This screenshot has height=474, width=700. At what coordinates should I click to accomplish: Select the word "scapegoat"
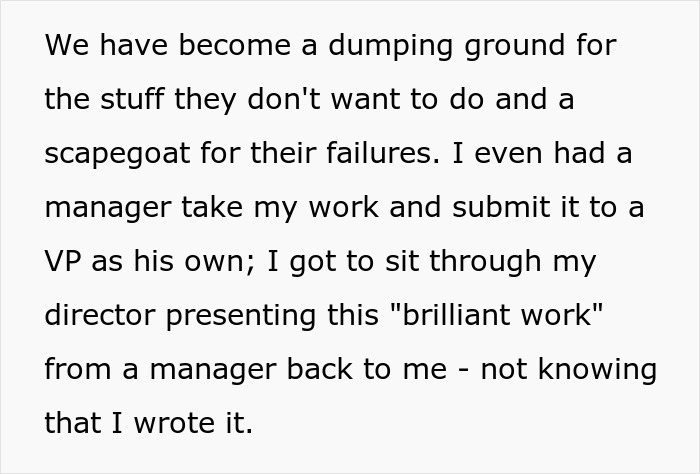[x=117, y=154]
